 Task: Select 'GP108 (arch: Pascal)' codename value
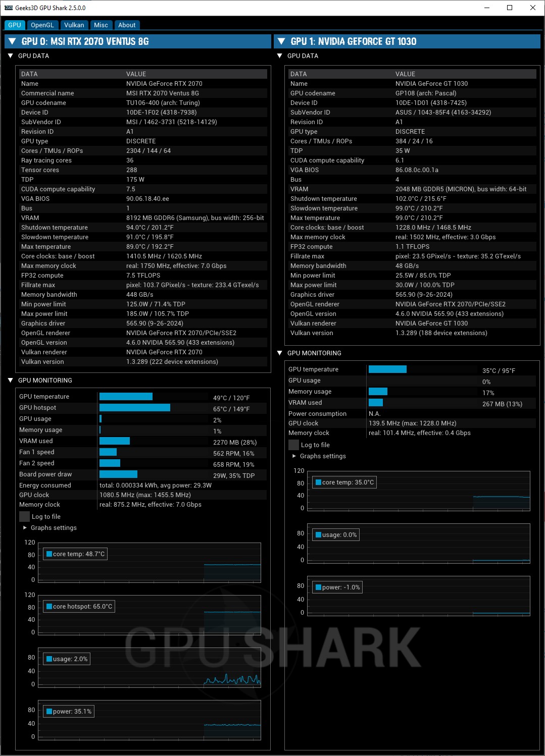tap(426, 93)
